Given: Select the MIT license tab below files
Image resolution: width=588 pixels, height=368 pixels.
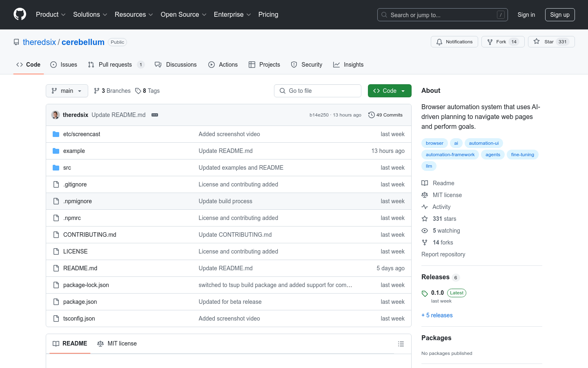Looking at the screenshot, I should point(117,344).
